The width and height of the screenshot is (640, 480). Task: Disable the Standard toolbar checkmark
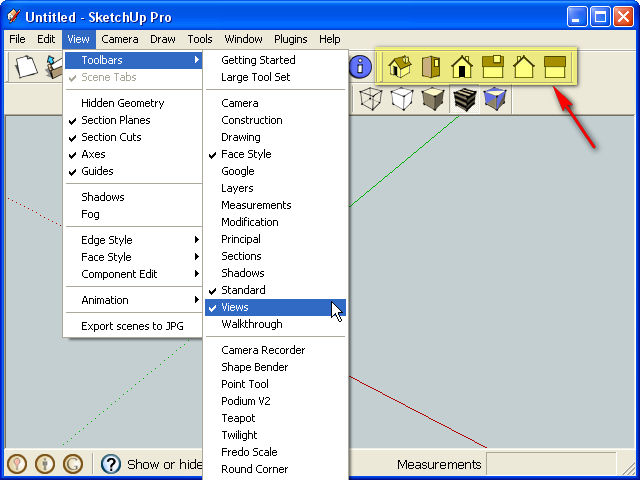pos(243,290)
